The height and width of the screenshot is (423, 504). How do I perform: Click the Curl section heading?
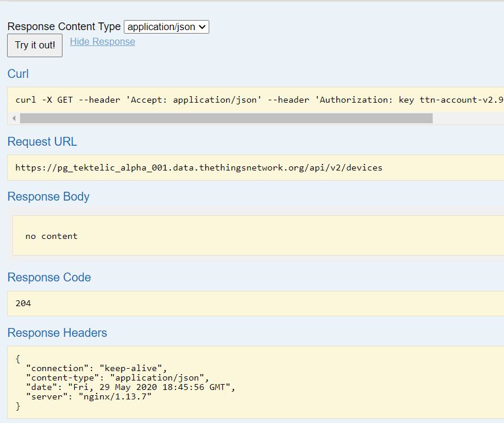18,74
